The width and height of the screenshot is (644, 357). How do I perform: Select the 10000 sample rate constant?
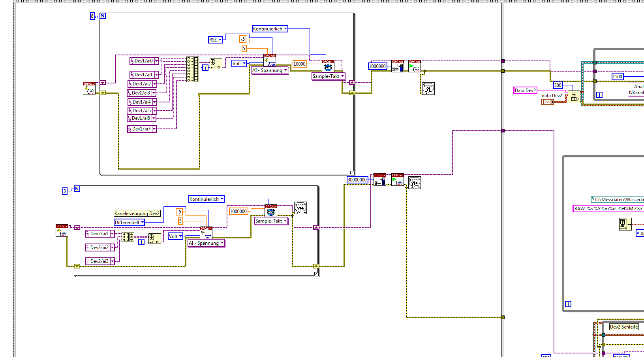tap(300, 64)
